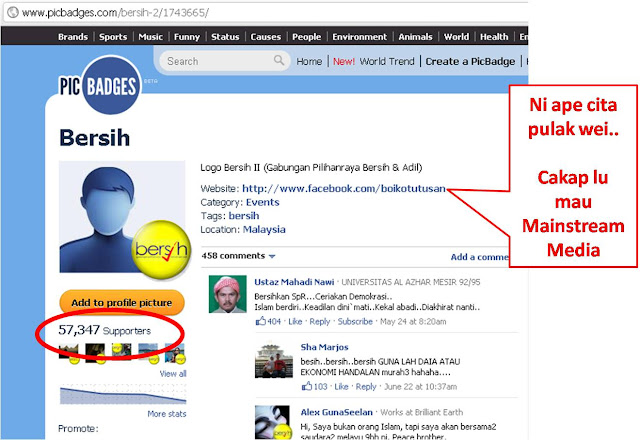Open the Causes category
The height and width of the screenshot is (440, 640).
(x=266, y=37)
